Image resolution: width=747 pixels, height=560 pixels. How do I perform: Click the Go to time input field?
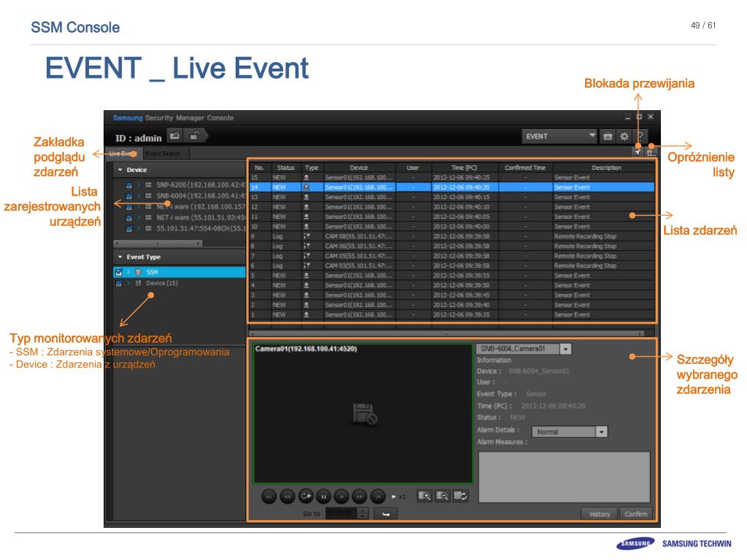341,513
